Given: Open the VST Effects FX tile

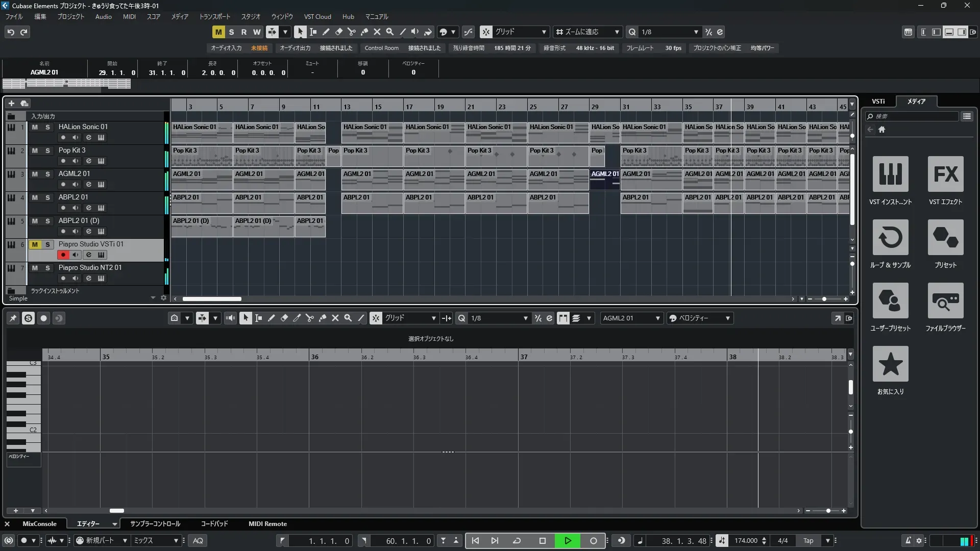Looking at the screenshot, I should tap(945, 174).
